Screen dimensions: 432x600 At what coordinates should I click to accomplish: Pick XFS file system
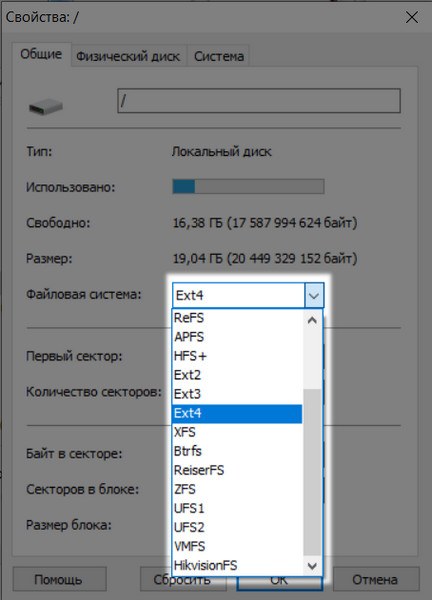point(237,432)
